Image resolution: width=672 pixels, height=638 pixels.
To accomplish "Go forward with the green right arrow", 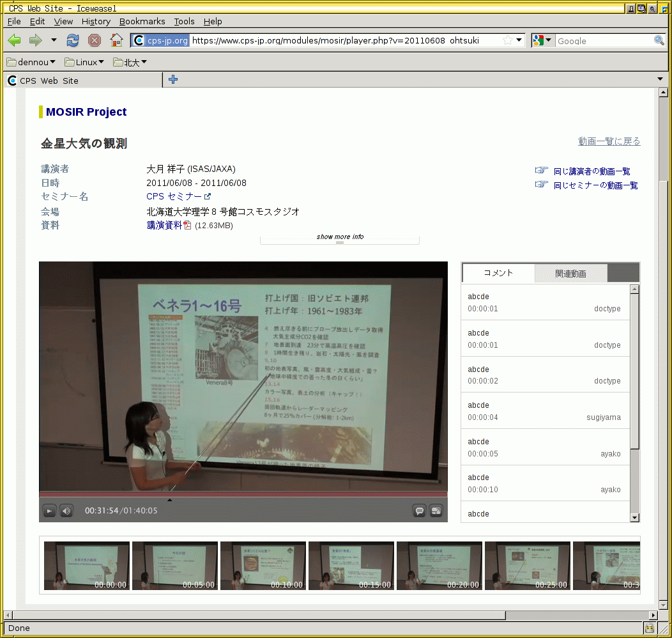I will tap(36, 41).
